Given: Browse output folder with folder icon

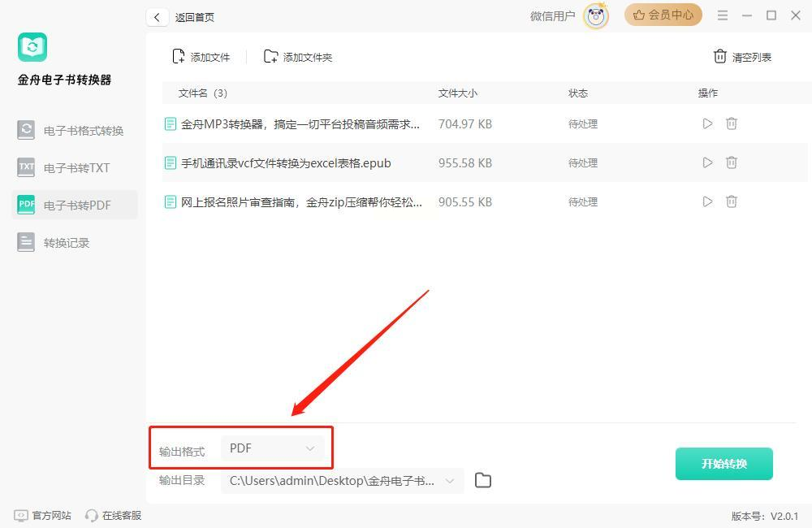Looking at the screenshot, I should 483,480.
